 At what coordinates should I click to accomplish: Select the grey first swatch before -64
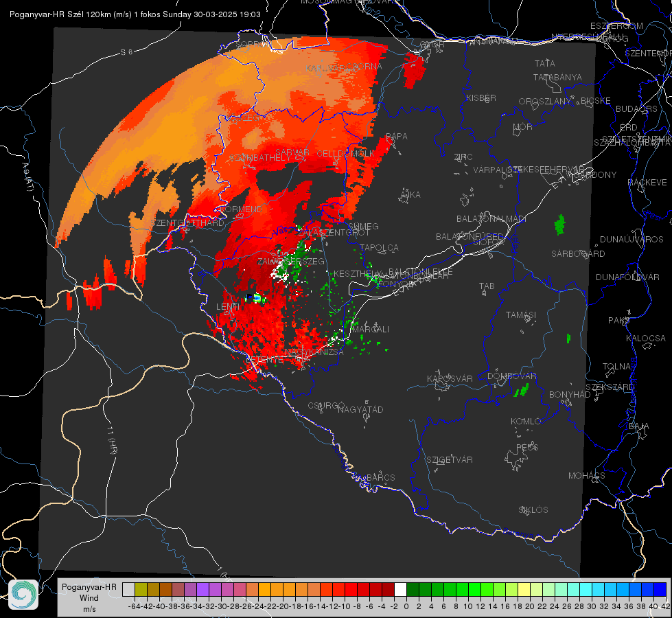click(x=128, y=590)
